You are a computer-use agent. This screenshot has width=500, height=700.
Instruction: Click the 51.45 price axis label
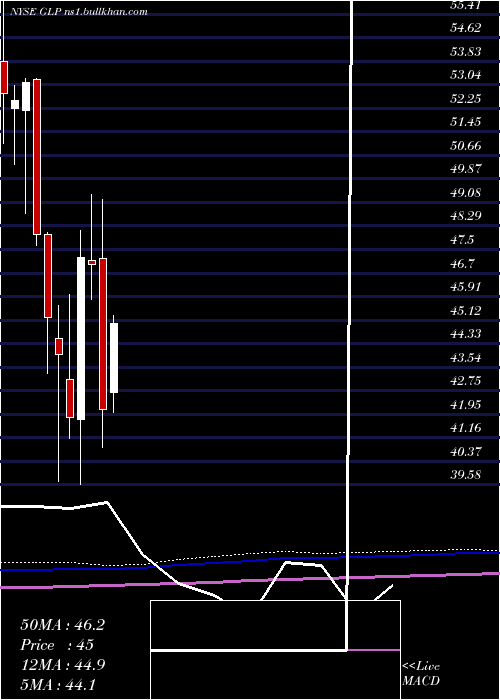click(x=466, y=121)
